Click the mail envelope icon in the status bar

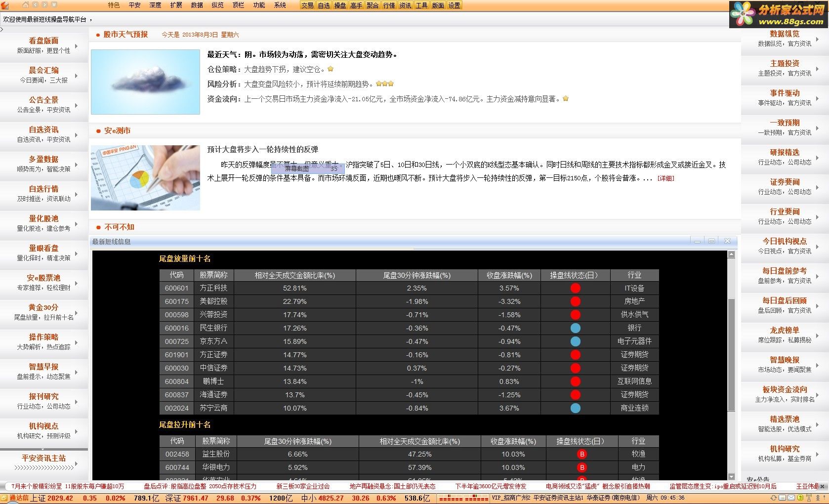(x=791, y=498)
